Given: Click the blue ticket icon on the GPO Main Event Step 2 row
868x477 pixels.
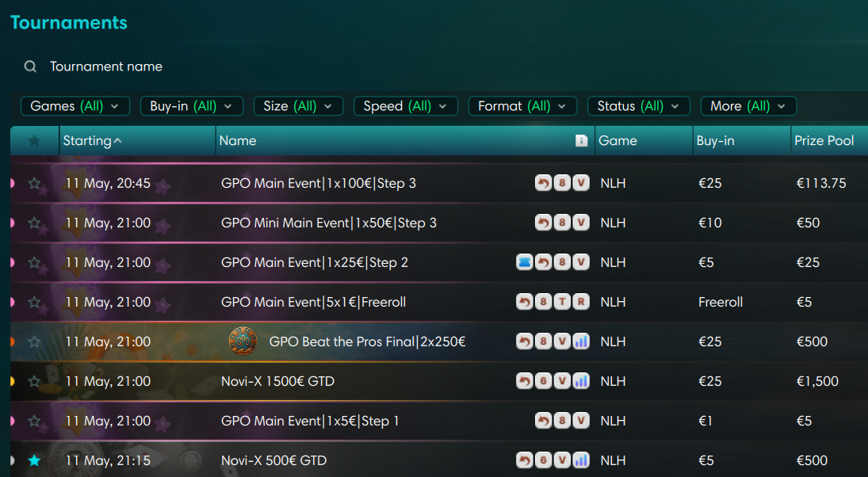Looking at the screenshot, I should coord(524,262).
